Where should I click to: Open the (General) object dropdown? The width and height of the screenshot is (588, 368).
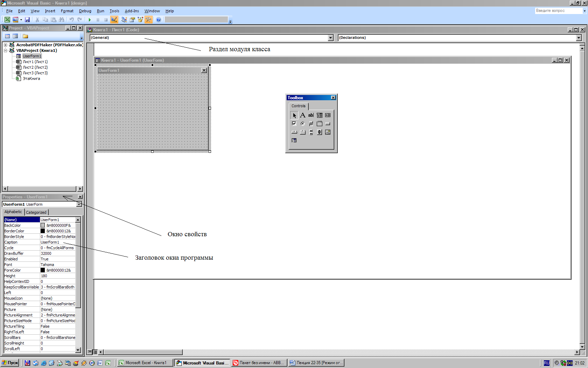[331, 38]
